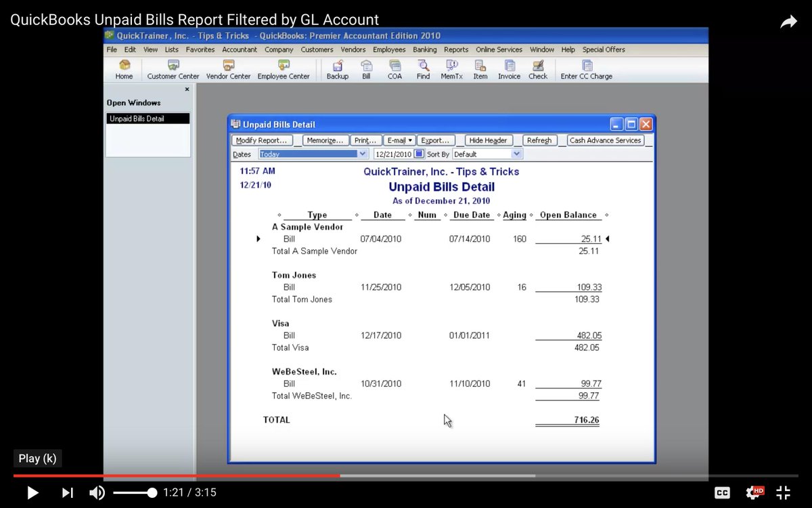The height and width of the screenshot is (508, 812).
Task: Click the Item toolbar icon
Action: coord(480,70)
